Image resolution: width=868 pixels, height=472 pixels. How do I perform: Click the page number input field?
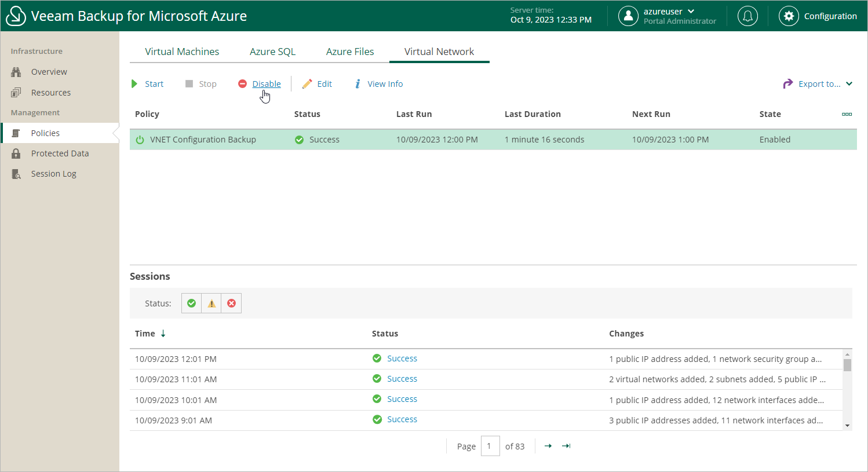coord(490,446)
